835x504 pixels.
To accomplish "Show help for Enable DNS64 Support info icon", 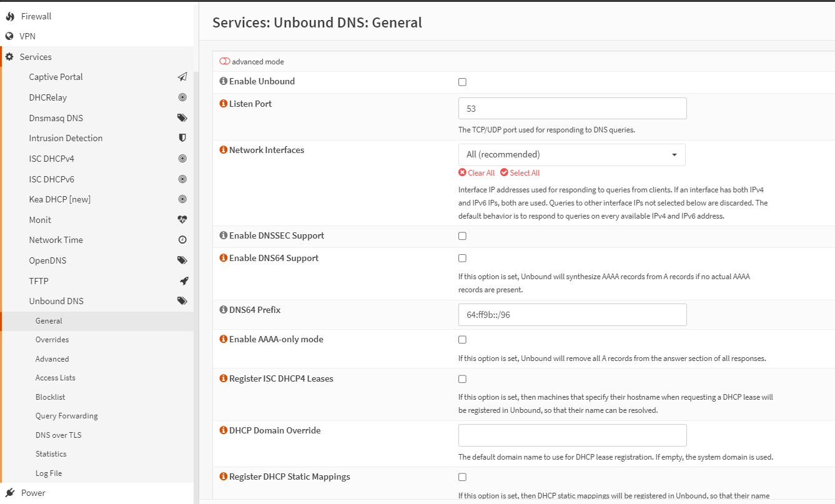I will [224, 258].
